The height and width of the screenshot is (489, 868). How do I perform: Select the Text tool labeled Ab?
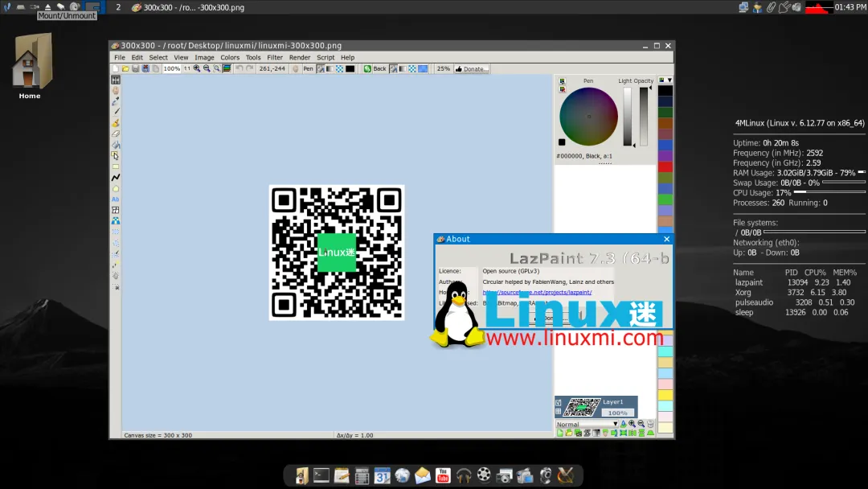116,199
